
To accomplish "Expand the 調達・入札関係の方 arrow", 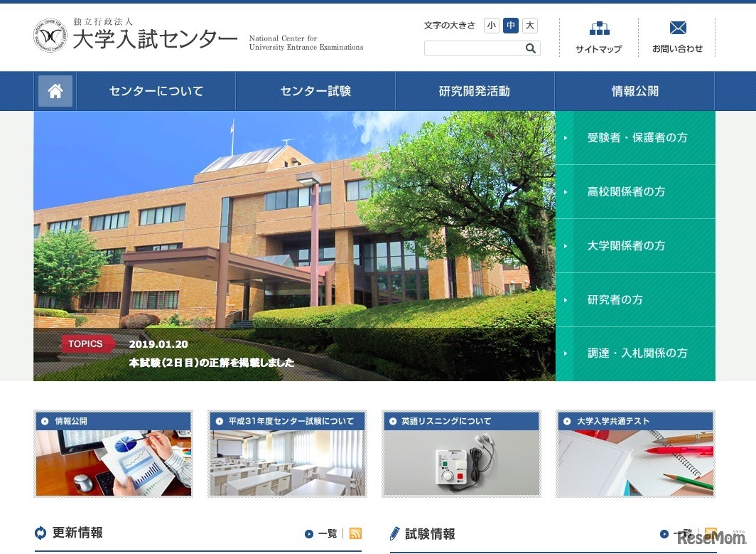I will click(565, 353).
